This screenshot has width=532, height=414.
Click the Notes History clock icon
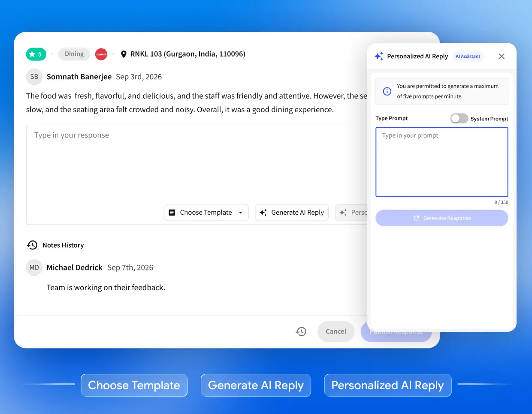click(32, 245)
